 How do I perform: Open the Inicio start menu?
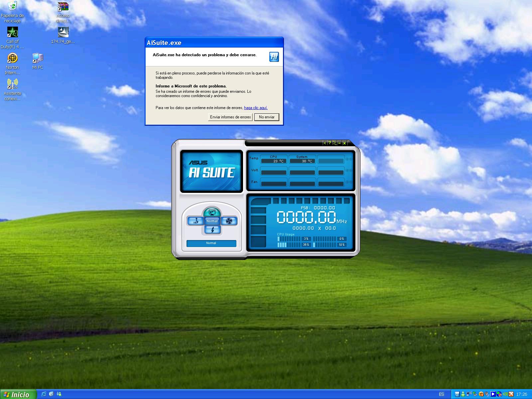pos(17,394)
